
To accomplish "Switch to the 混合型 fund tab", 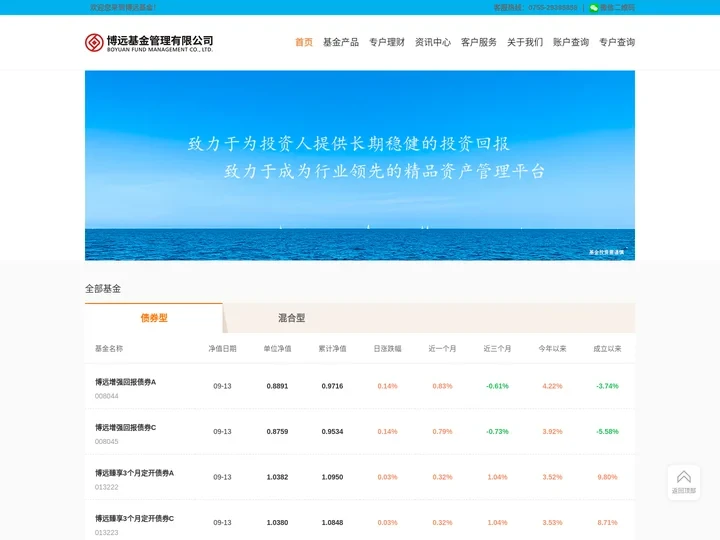I will [292, 318].
